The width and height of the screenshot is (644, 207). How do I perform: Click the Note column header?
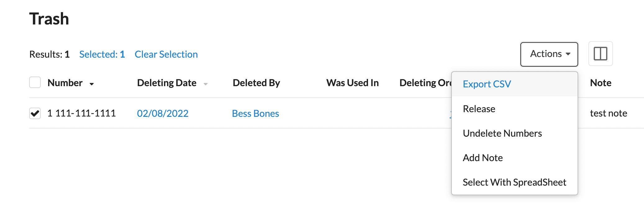coord(601,83)
